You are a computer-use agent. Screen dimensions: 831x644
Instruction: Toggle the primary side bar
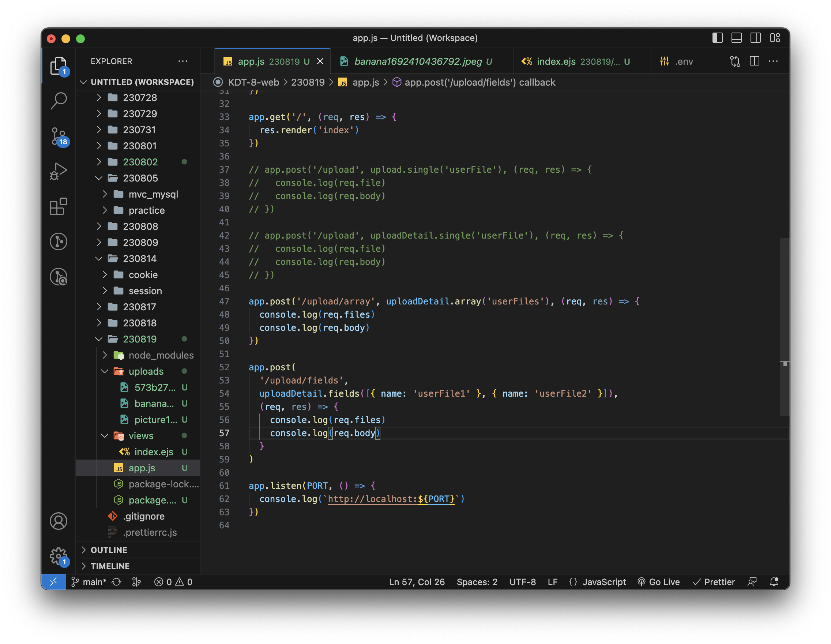(x=718, y=38)
